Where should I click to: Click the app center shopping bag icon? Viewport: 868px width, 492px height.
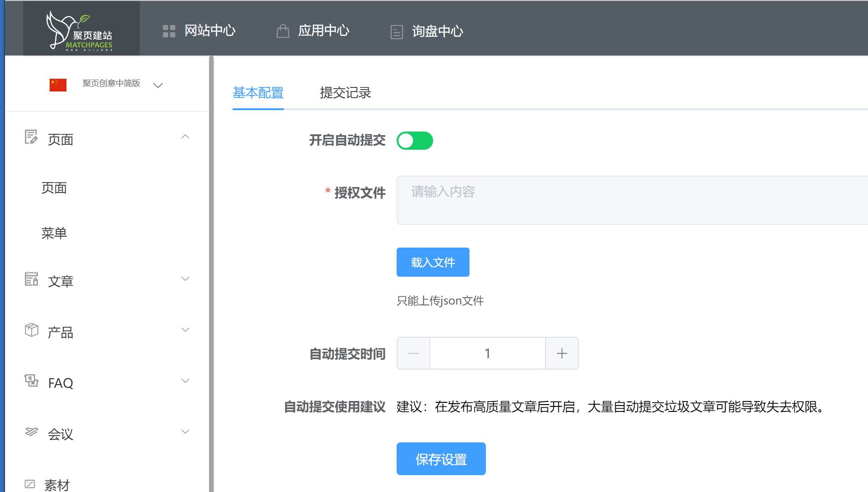pyautogui.click(x=283, y=31)
